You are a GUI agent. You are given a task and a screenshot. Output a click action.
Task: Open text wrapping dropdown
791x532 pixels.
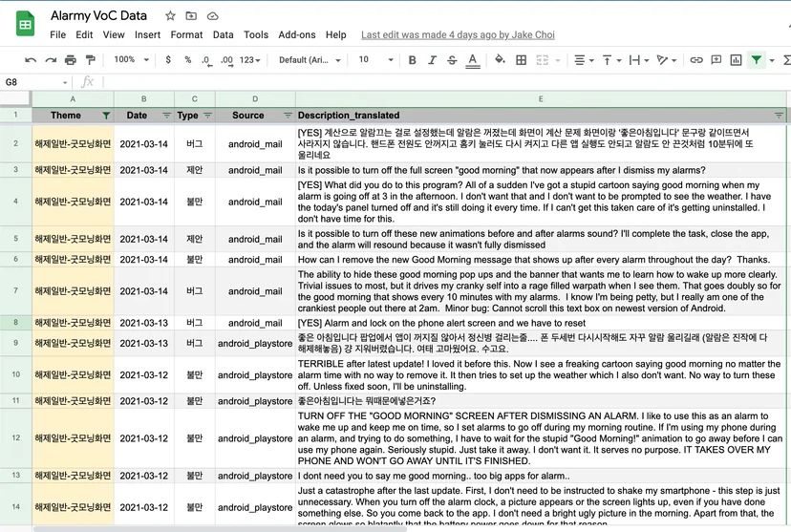pos(639,60)
